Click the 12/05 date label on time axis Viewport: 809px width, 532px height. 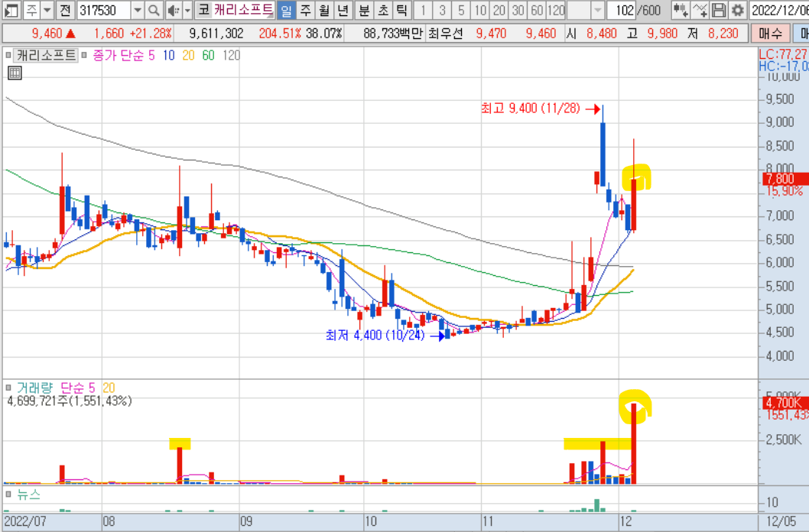(781, 522)
